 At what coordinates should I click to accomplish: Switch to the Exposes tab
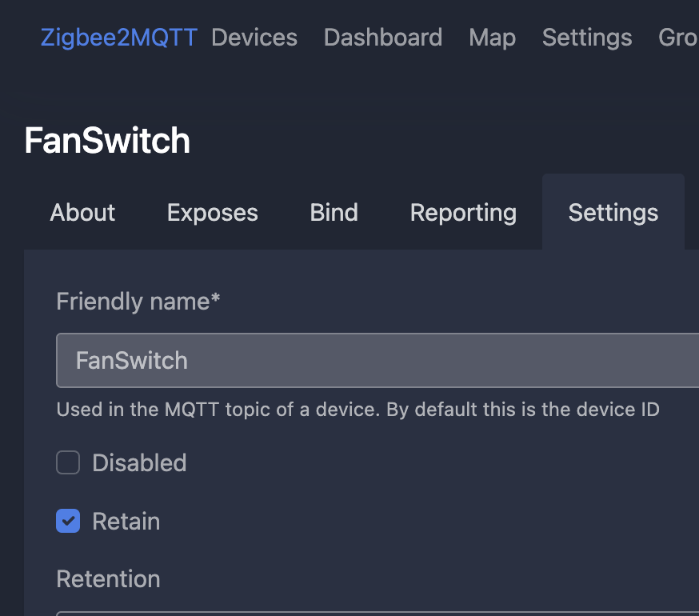click(212, 213)
